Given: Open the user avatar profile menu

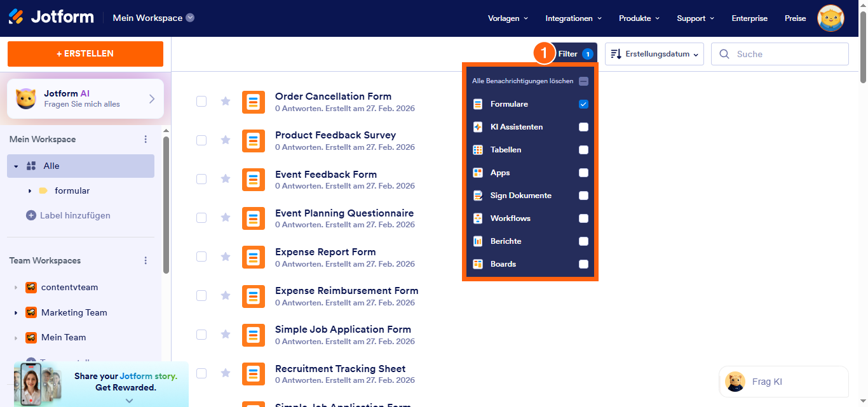Looking at the screenshot, I should click(831, 18).
